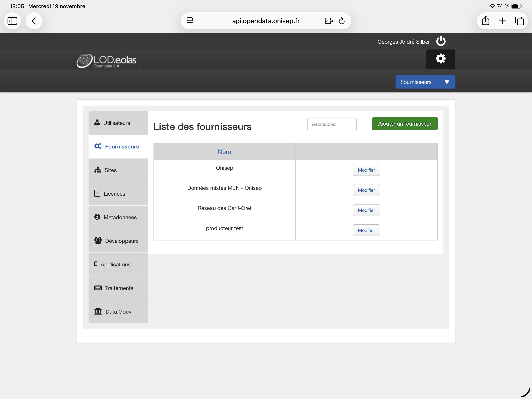The image size is (532, 399).
Task: Click Ajouter un fournisseur button
Action: (405, 124)
